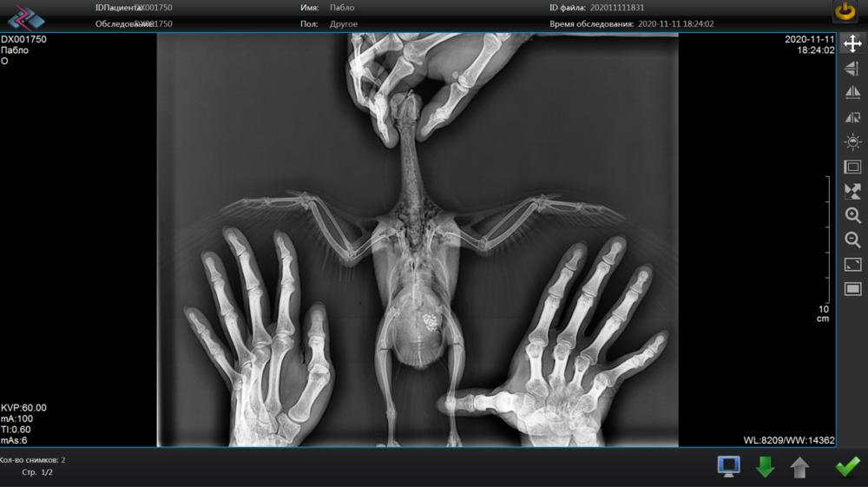Flip the image horizontally
The image size is (868, 487).
[852, 92]
